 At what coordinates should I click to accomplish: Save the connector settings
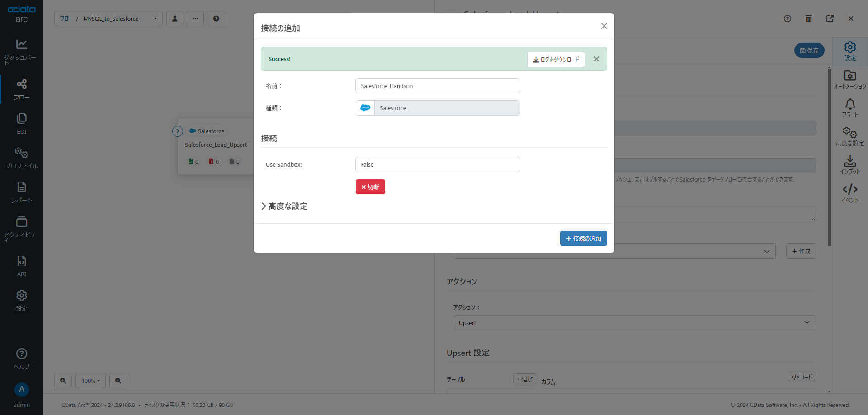pos(809,50)
